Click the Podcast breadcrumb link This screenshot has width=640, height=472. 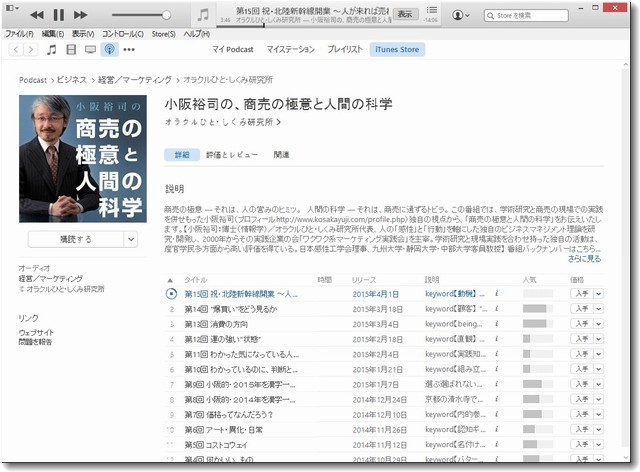(x=33, y=80)
